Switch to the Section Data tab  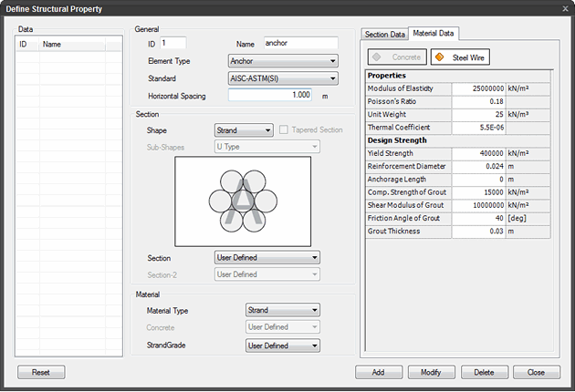[x=384, y=34]
